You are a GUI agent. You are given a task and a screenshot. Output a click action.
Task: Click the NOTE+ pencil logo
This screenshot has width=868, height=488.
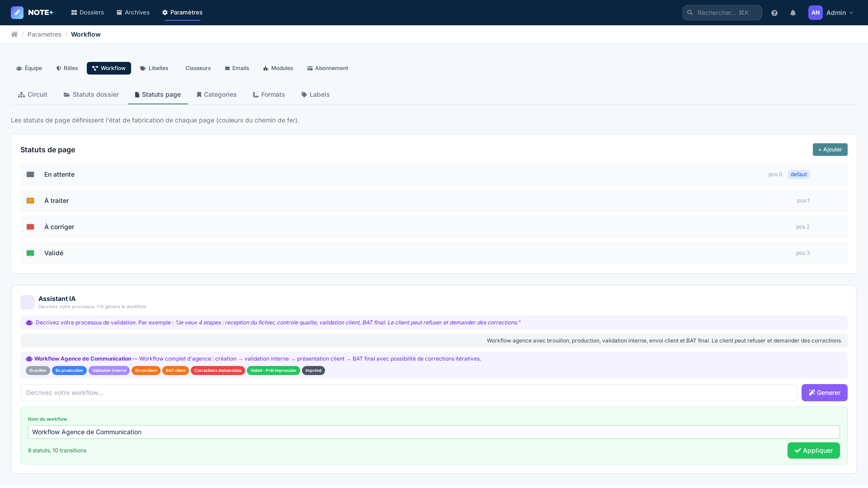(17, 12)
